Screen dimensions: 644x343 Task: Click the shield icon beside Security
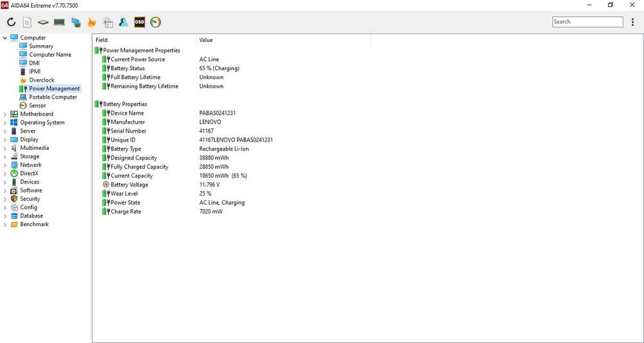(14, 199)
